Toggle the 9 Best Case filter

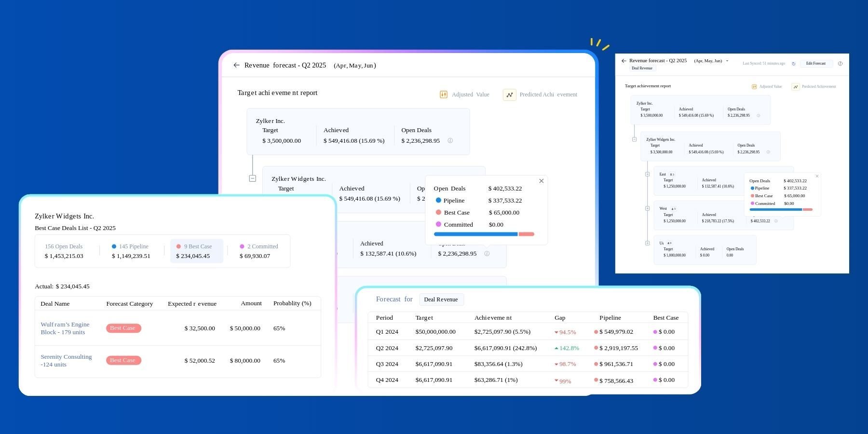click(197, 251)
